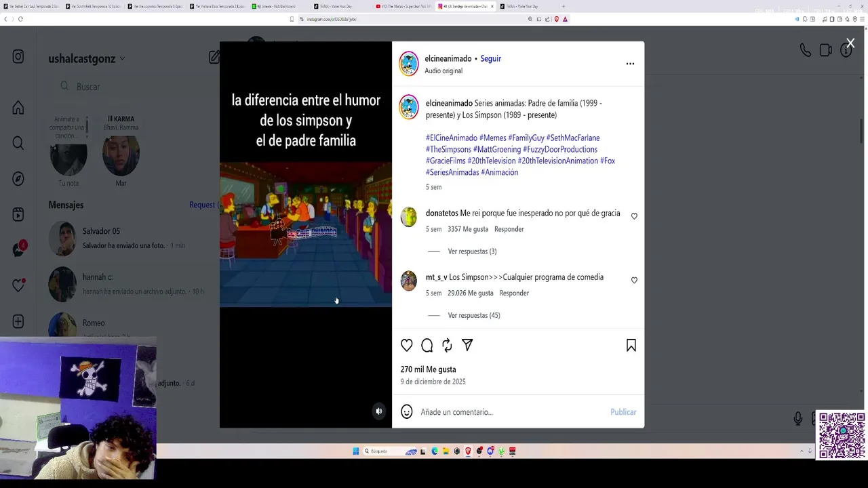Save the post with bookmark icon

click(631, 346)
